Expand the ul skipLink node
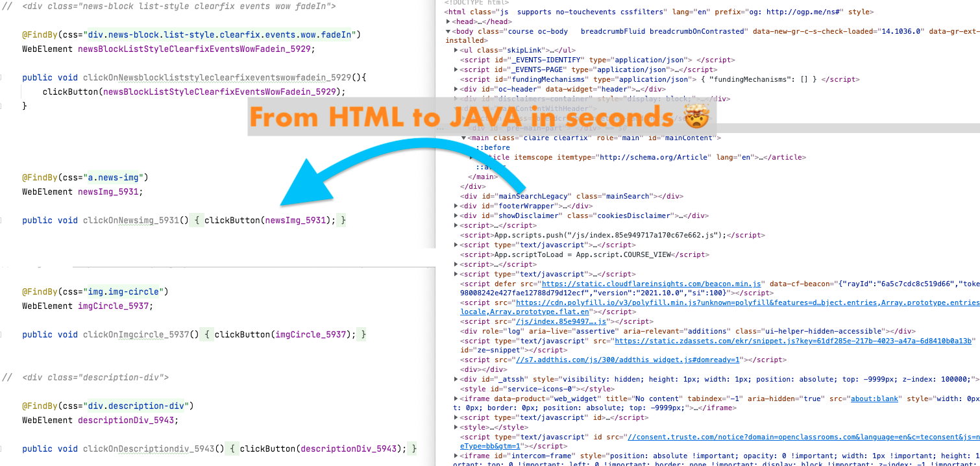 (457, 50)
